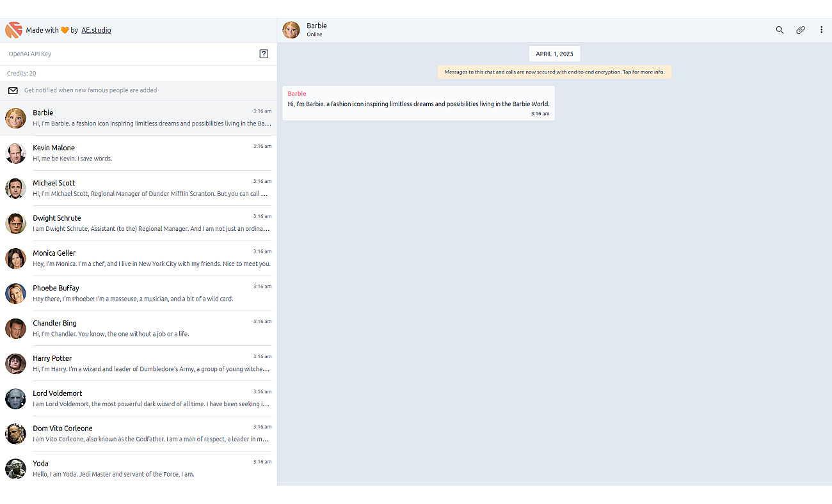The image size is (832, 504).
Task: Select the Harry Potter conversation
Action: click(138, 364)
